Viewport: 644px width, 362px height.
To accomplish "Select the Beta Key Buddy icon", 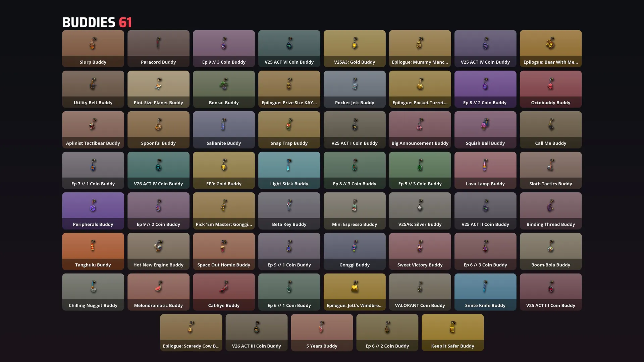I will click(x=289, y=205).
